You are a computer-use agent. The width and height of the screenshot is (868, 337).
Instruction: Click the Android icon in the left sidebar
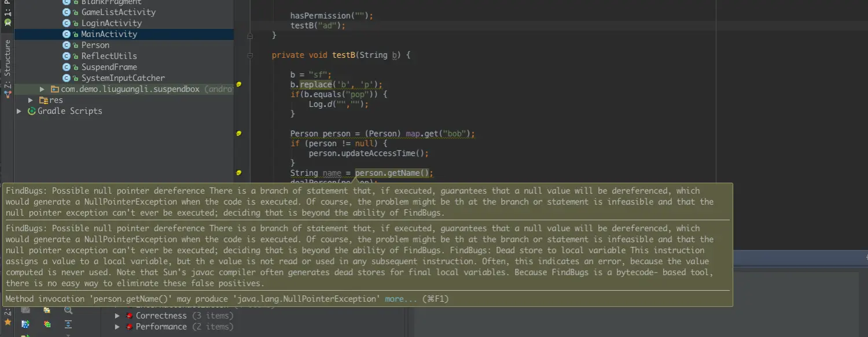[8, 23]
